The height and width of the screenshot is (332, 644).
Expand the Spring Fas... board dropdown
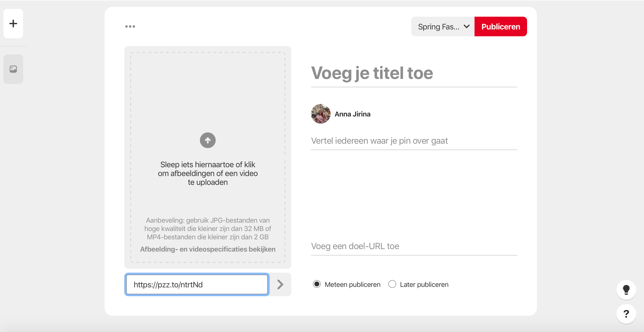point(438,27)
